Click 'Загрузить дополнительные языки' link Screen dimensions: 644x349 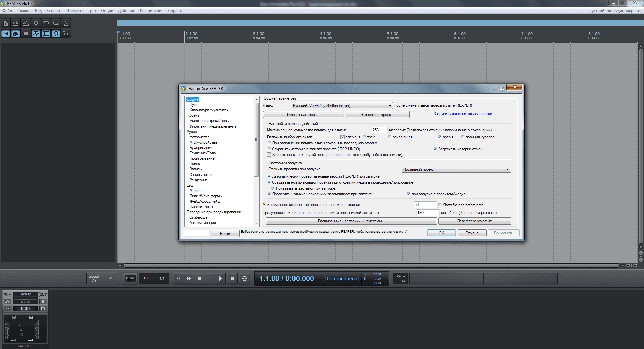pyautogui.click(x=463, y=114)
